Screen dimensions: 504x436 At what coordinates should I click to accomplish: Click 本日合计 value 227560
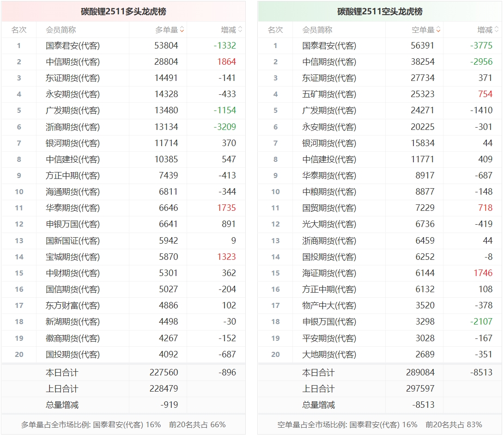tap(164, 373)
